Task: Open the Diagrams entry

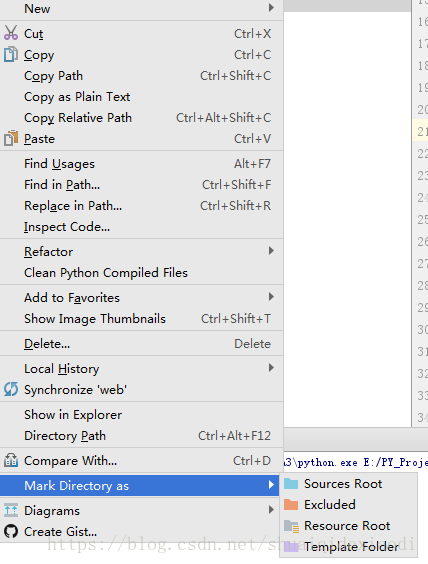Action: tap(140, 510)
